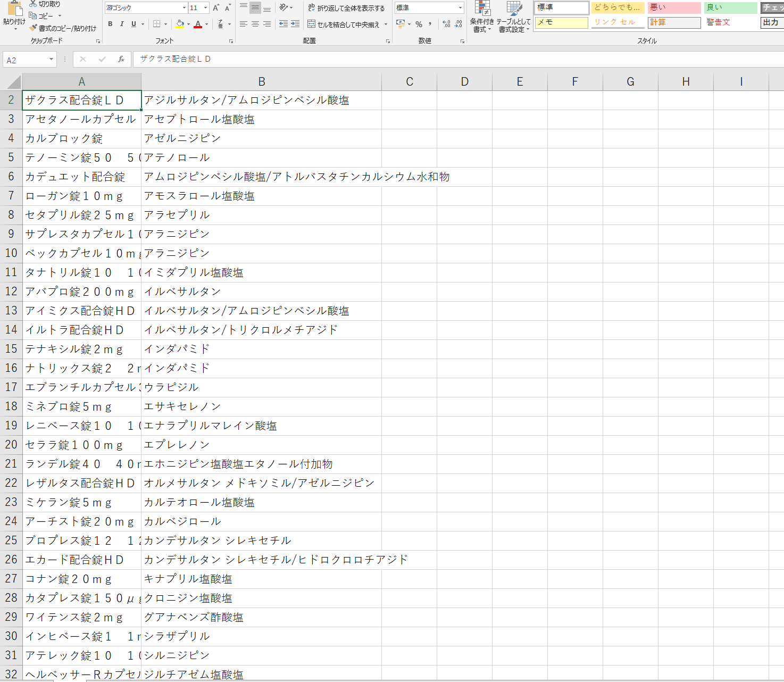Select cell containing アテノロール

262,157
